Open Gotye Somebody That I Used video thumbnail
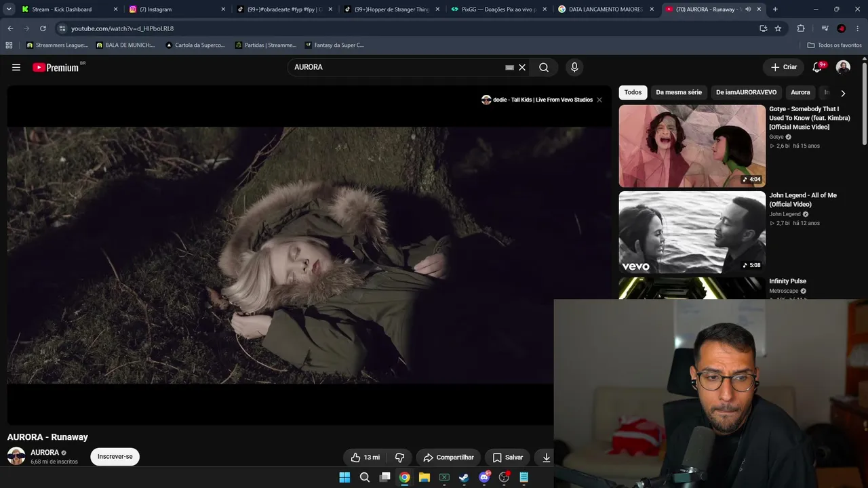Screen dimensions: 868x488 (x=692, y=146)
